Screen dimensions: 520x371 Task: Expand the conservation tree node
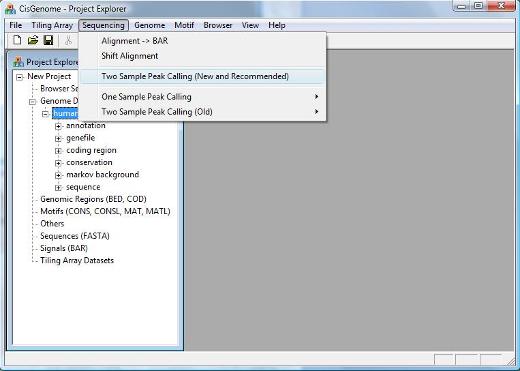(x=58, y=163)
